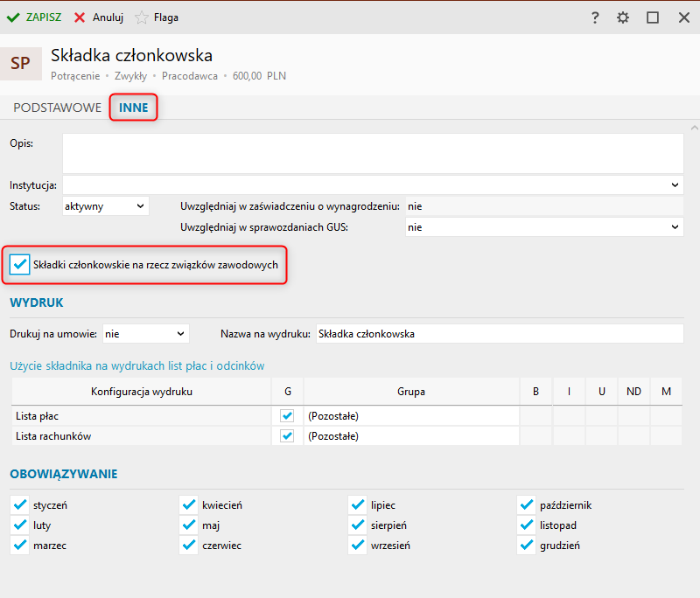700x598 pixels.
Task: Open the Instytucja dropdown
Action: coord(373,184)
